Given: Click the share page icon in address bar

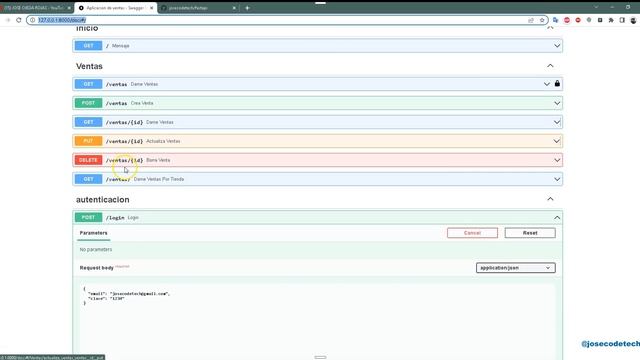Looking at the screenshot, I should coord(531,20).
